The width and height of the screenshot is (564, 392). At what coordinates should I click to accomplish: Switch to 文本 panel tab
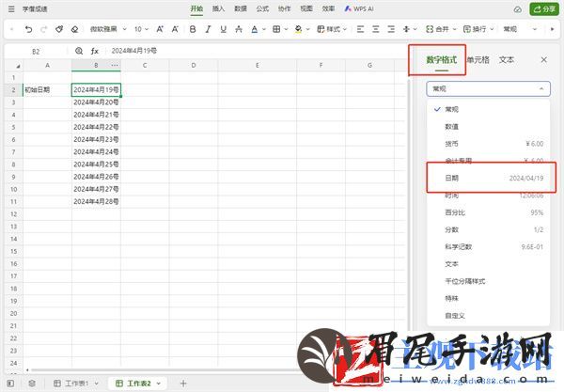coord(506,60)
